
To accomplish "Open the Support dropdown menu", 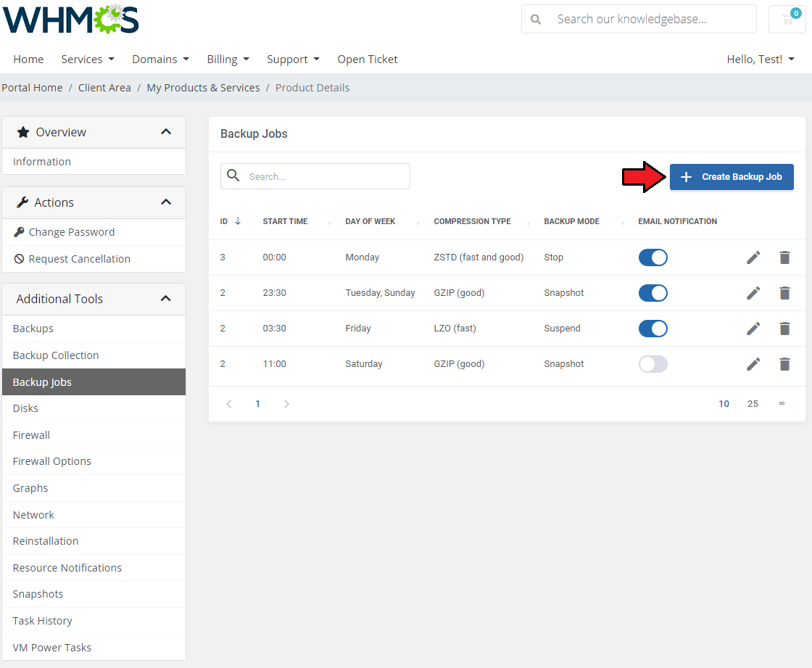I will (293, 59).
